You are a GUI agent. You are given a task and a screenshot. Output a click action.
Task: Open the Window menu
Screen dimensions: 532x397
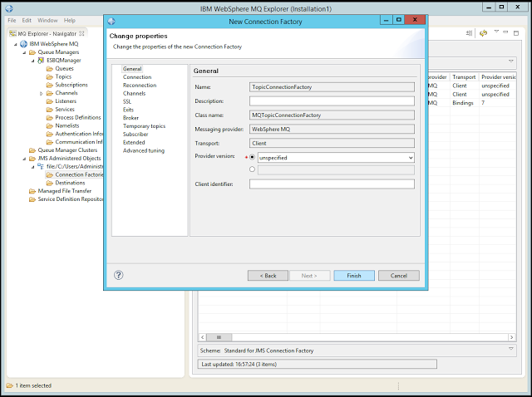(47, 20)
